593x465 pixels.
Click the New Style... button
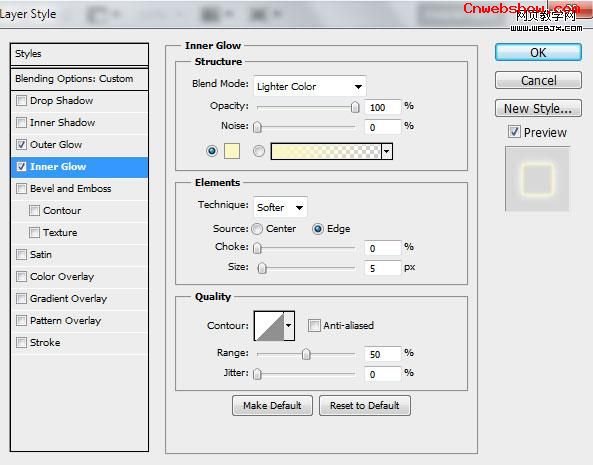pos(538,108)
